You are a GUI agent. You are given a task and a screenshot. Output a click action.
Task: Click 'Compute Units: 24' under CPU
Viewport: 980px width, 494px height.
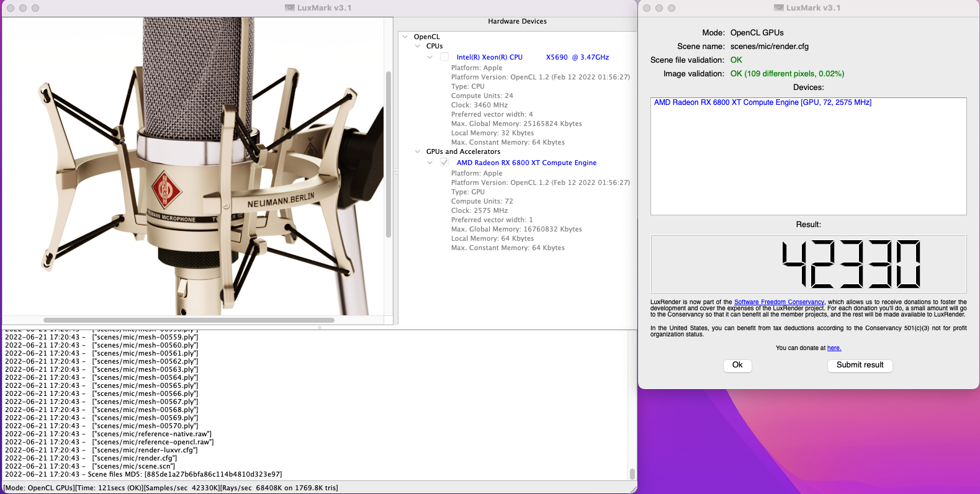coord(482,96)
